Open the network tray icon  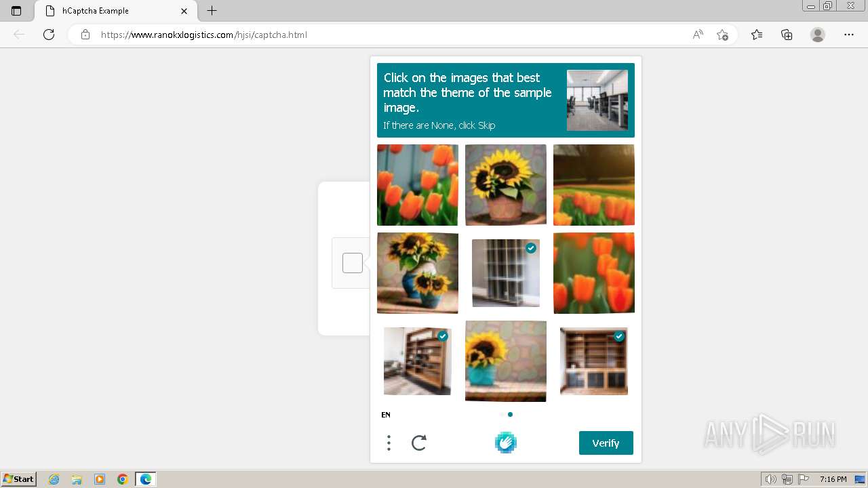[787, 479]
